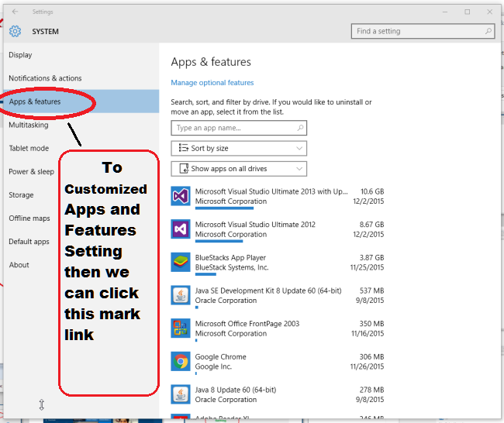
Task: Click the sort list icon beside Sort by size
Action: 183,148
